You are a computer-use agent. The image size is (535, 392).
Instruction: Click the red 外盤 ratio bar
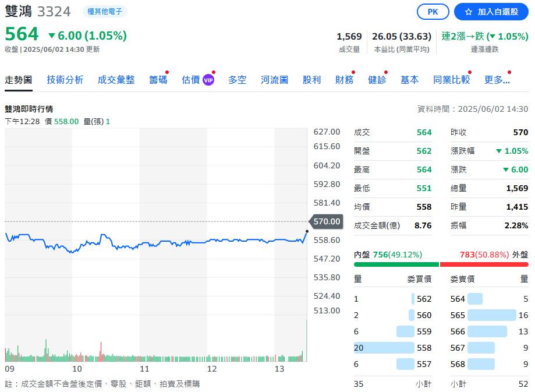point(484,264)
